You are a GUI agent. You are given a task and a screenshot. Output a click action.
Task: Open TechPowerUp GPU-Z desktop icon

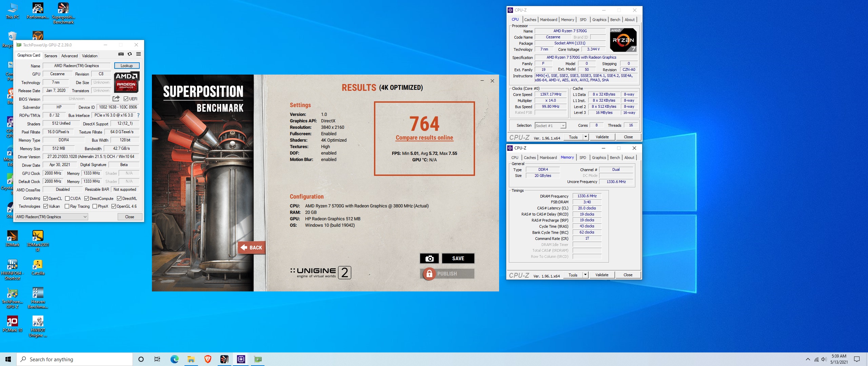coord(12,298)
